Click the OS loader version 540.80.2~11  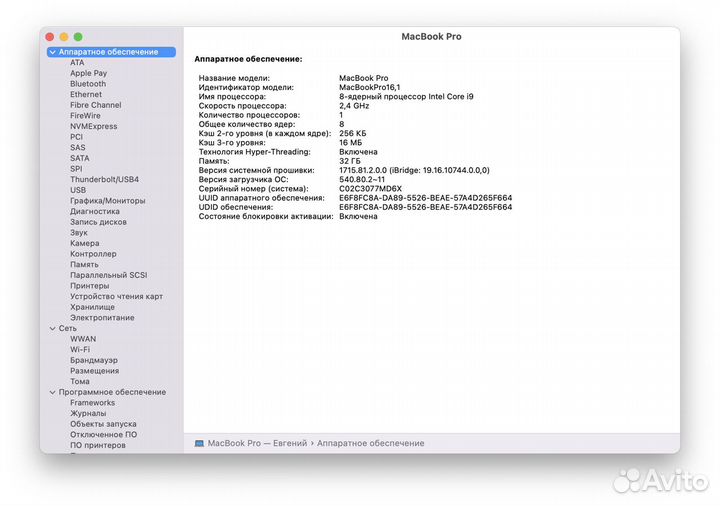(x=362, y=180)
